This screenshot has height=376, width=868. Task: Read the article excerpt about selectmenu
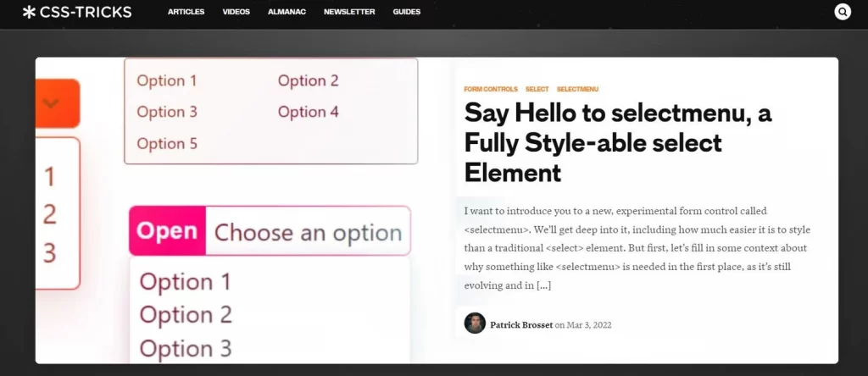[x=637, y=248]
